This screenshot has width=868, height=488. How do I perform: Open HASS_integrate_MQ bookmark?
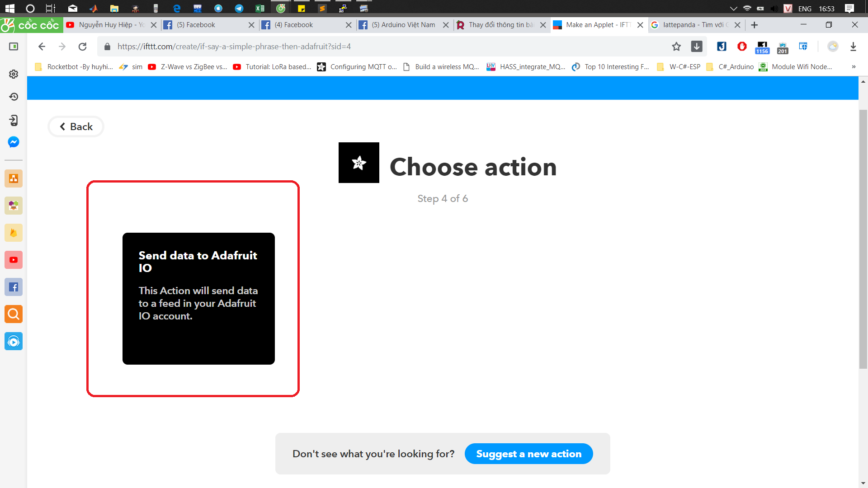526,67
